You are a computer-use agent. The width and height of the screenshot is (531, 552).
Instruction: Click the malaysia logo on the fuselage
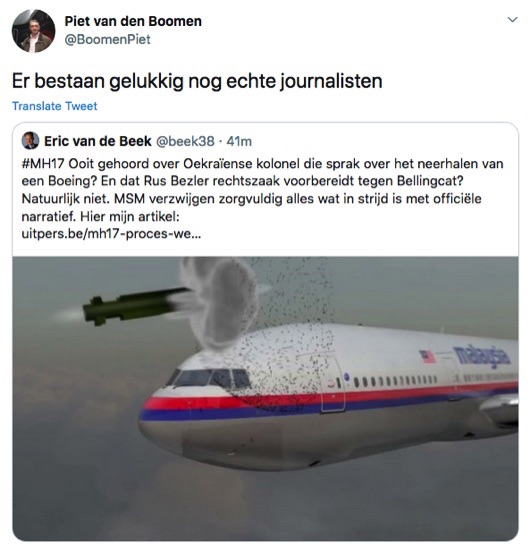click(482, 356)
